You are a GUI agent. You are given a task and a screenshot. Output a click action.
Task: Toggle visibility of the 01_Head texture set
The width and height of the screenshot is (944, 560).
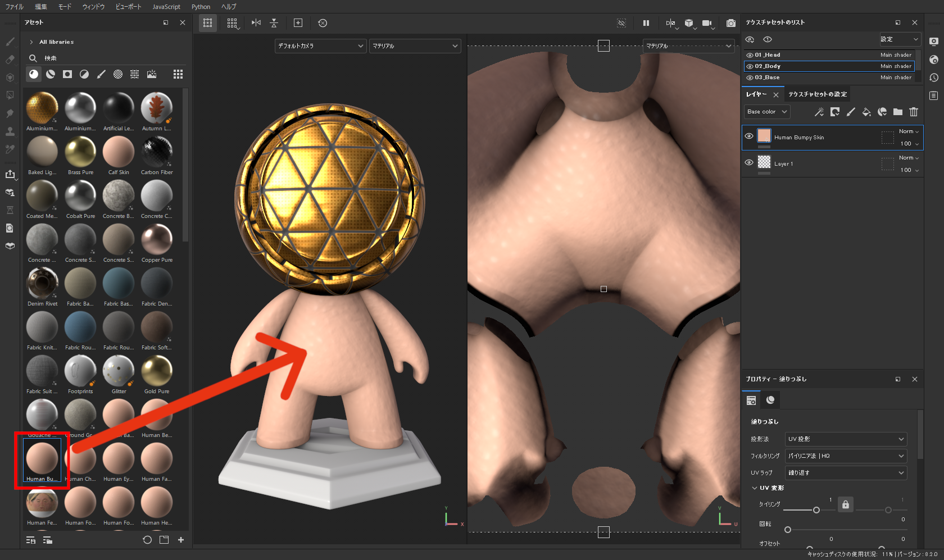click(750, 54)
